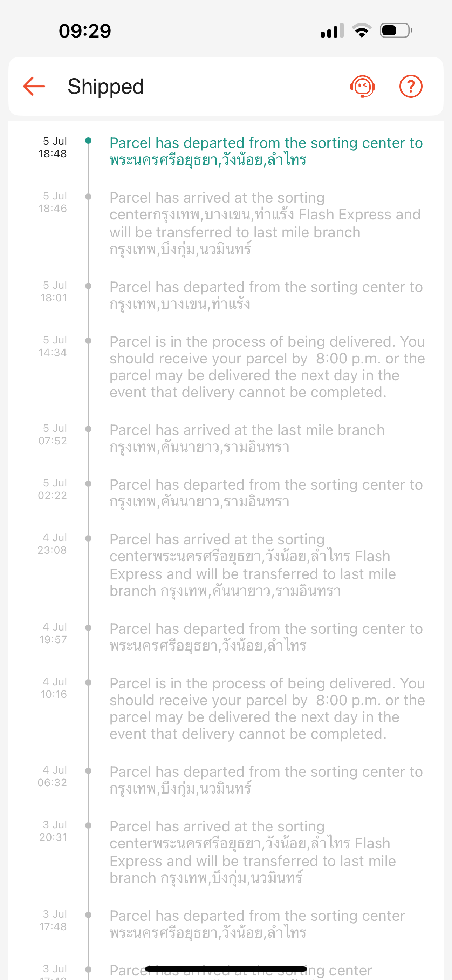Tap the Wi-Fi status icon
The width and height of the screenshot is (452, 980).
[362, 30]
